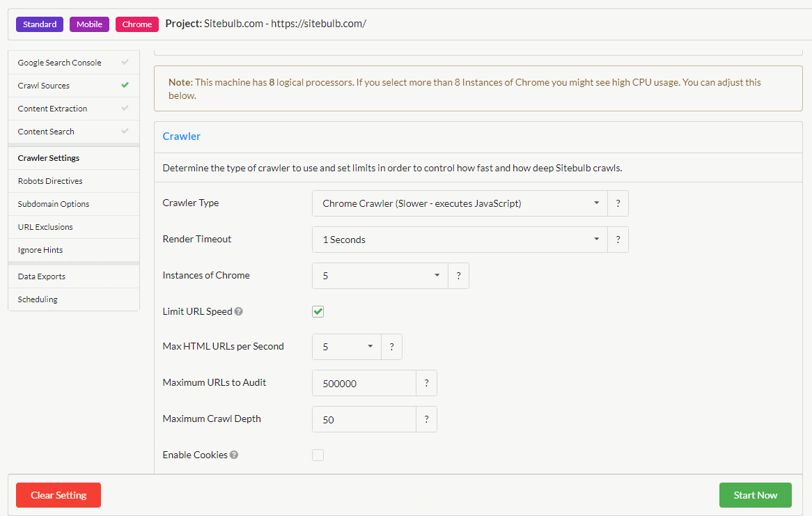Click the Google Search Console checkmark icon
Image resolution: width=812 pixels, height=516 pixels.
(x=125, y=62)
